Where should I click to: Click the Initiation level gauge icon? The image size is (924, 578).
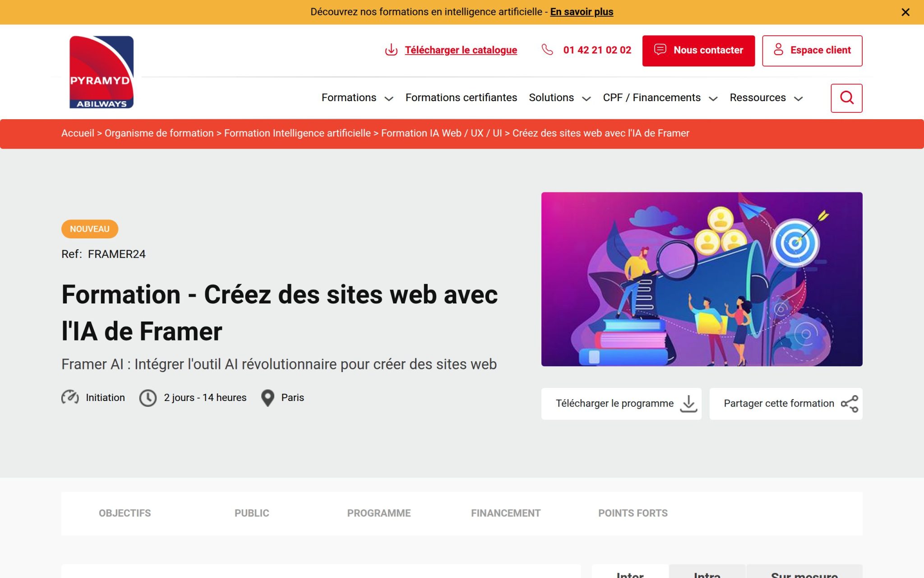click(x=70, y=397)
